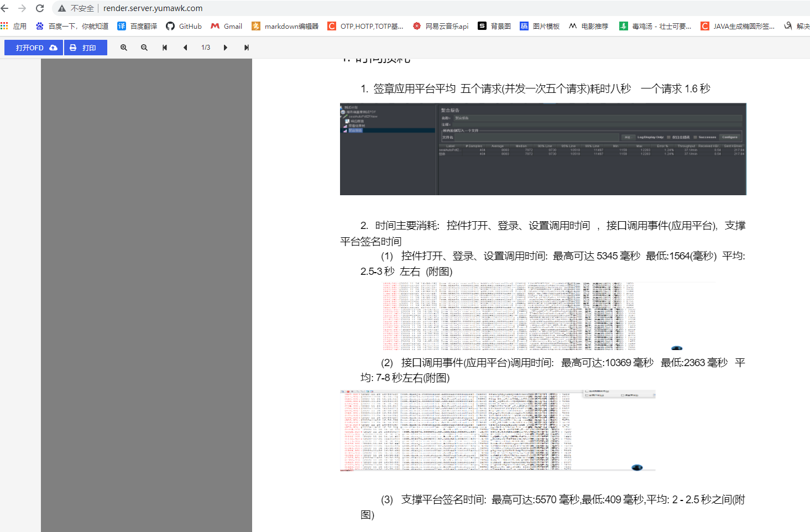Jump to the last page
This screenshot has height=532, width=810.
point(247,48)
